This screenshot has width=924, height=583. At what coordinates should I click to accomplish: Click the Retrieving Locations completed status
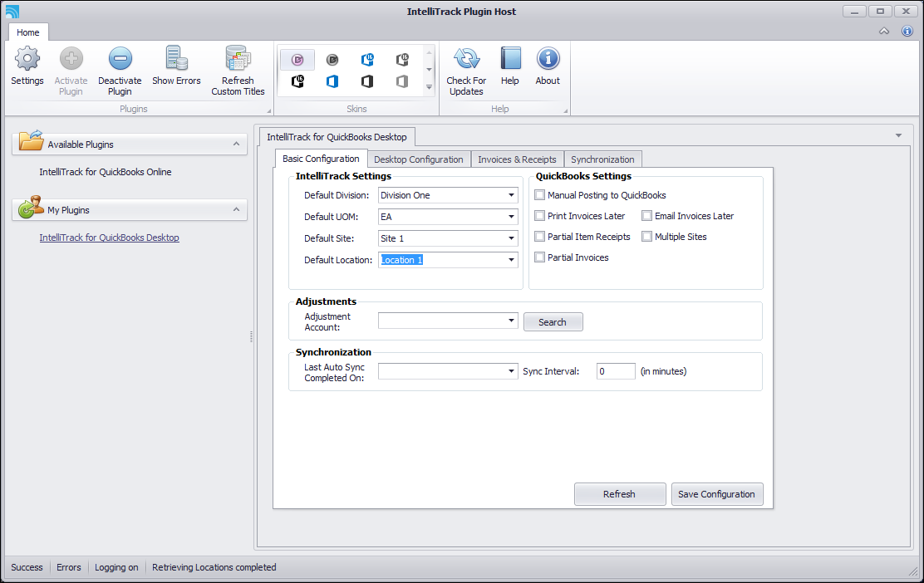214,567
